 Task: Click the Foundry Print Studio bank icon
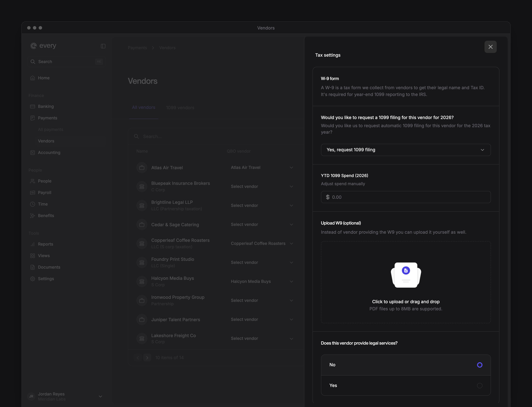click(x=142, y=262)
